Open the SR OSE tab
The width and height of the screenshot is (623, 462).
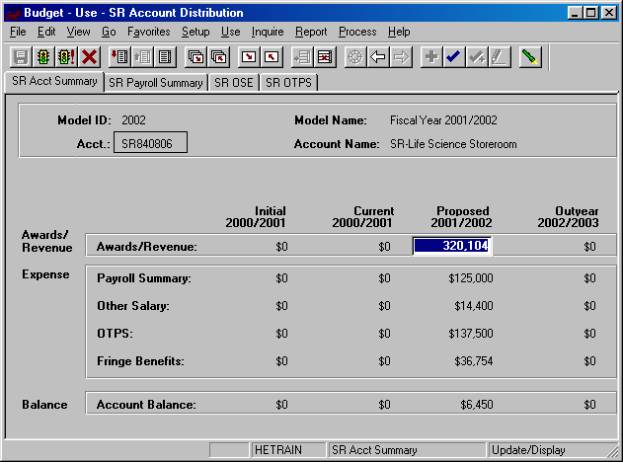tap(234, 84)
